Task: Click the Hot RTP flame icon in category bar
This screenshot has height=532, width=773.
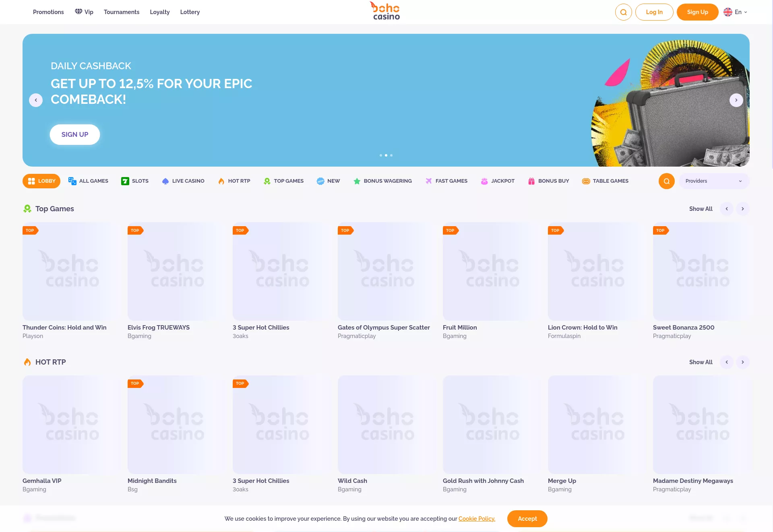Action: [221, 181]
